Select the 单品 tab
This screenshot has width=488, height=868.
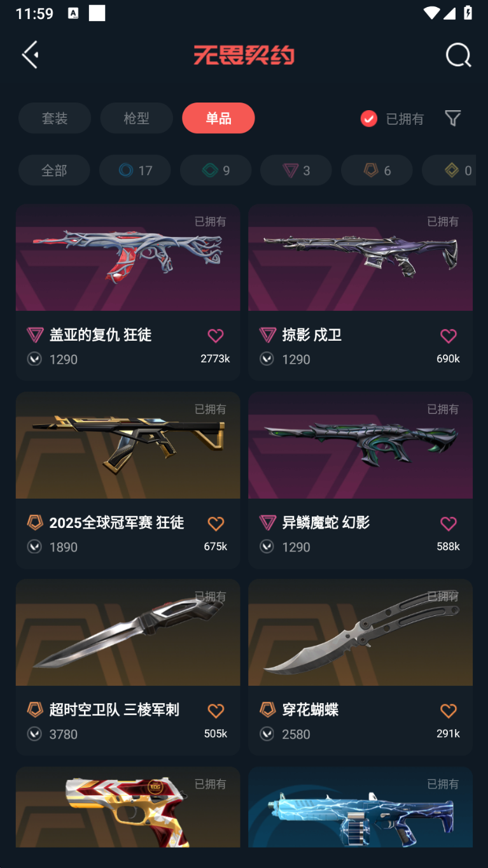pyautogui.click(x=218, y=118)
